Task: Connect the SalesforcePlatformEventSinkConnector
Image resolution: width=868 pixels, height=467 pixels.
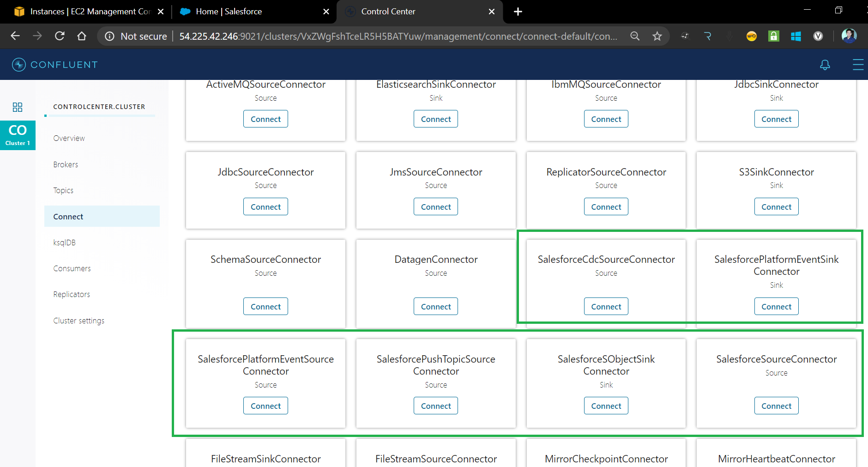Action: (x=777, y=306)
